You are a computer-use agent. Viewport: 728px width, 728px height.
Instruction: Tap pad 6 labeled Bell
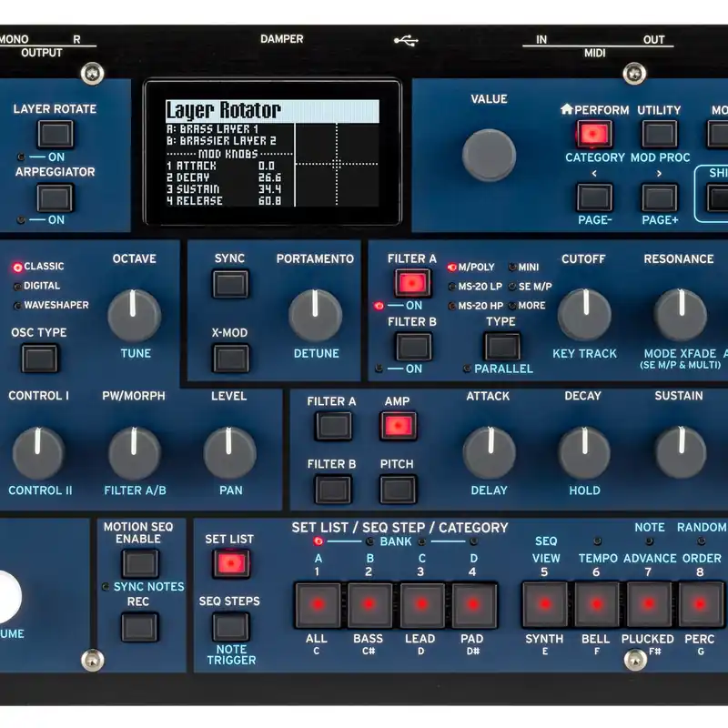597,604
